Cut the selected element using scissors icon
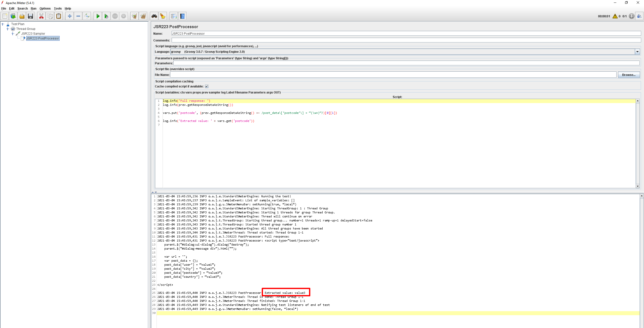Viewport: 644px width, 328px height. point(41,16)
